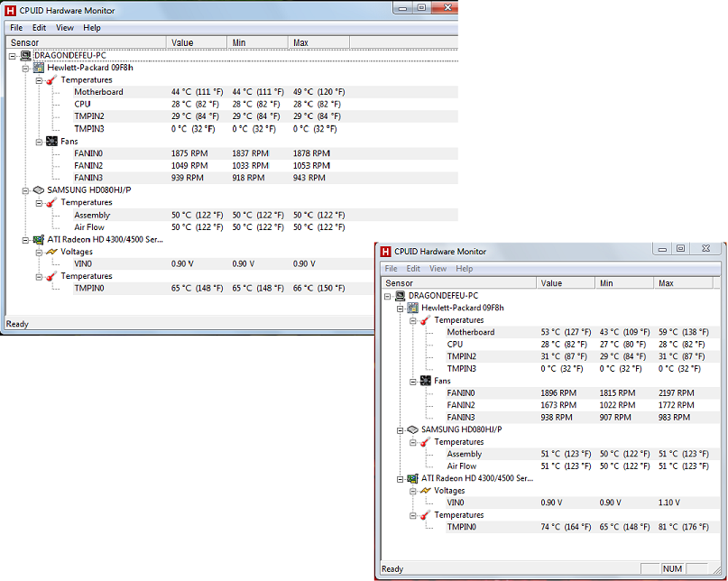Collapse the ATI Radeon HD 4300/4500 node in the front window

[401, 479]
